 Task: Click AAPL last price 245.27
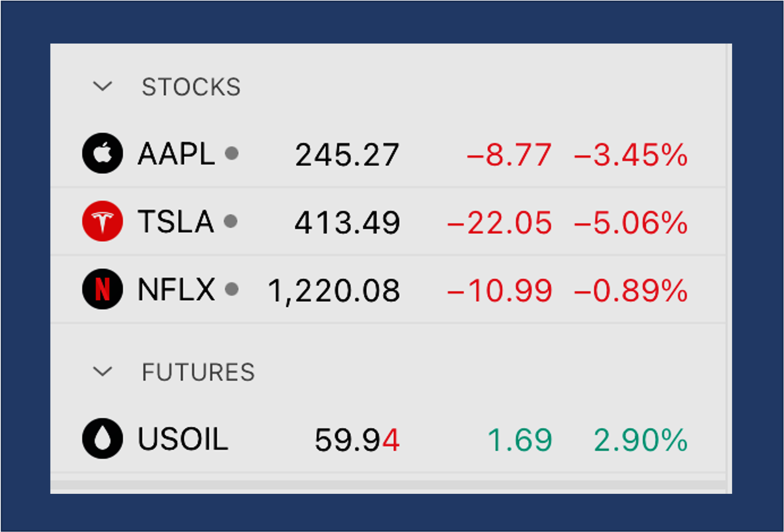tap(347, 155)
